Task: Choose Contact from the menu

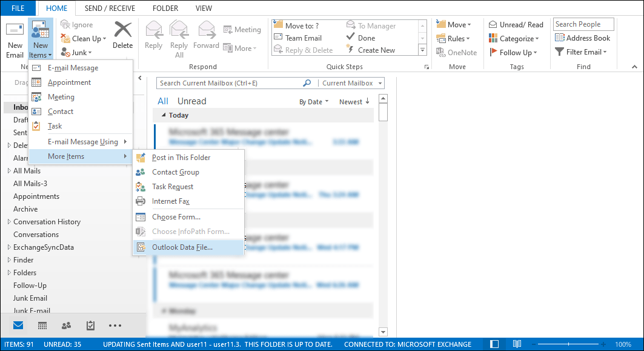Action: [x=81, y=112]
